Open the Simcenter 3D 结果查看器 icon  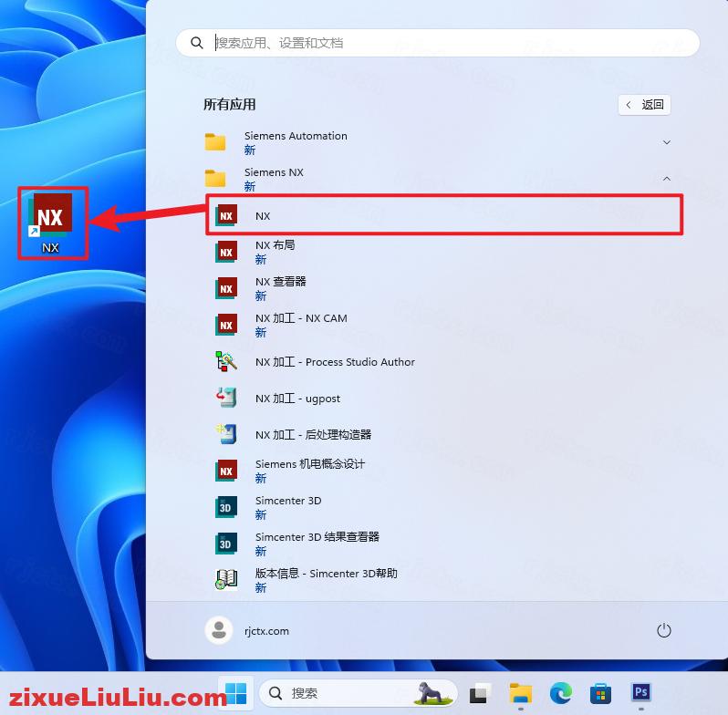point(226,544)
